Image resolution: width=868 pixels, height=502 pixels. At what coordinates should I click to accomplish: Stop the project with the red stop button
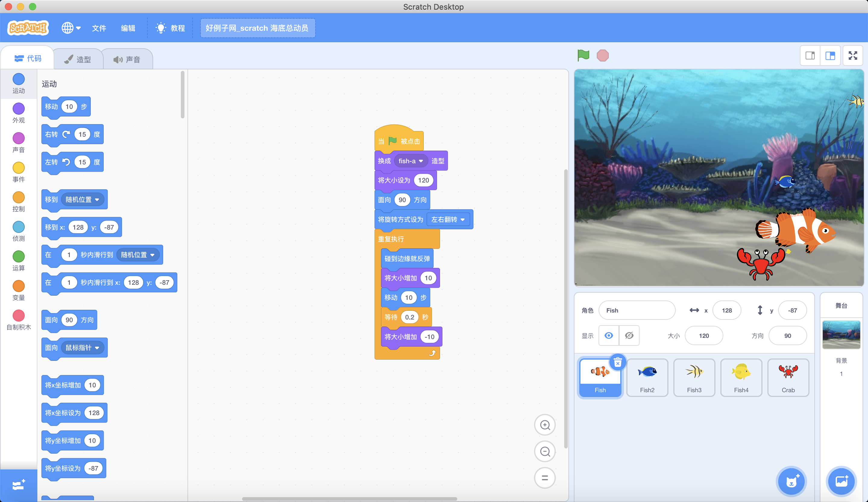tap(602, 55)
